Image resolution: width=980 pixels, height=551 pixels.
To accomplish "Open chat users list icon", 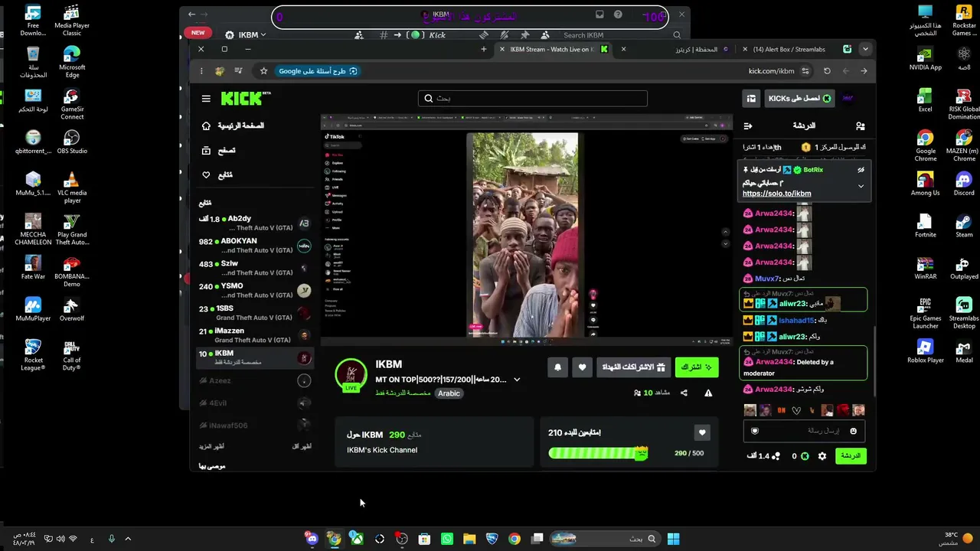I will (x=861, y=126).
